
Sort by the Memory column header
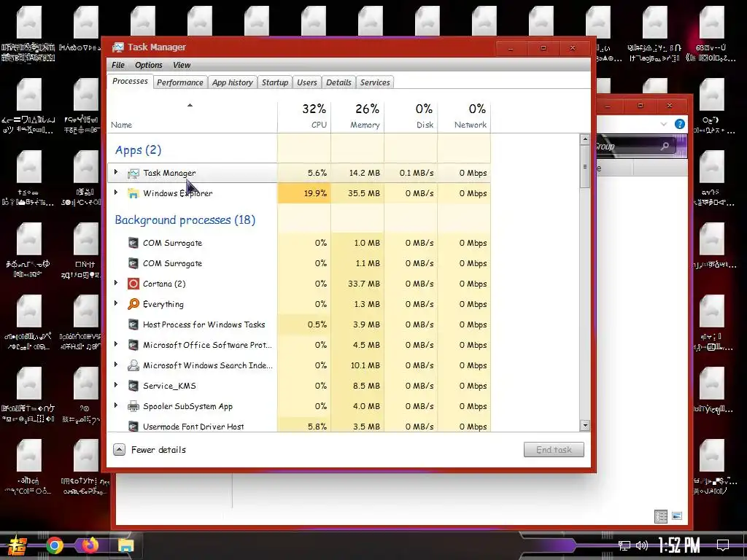[x=357, y=116]
